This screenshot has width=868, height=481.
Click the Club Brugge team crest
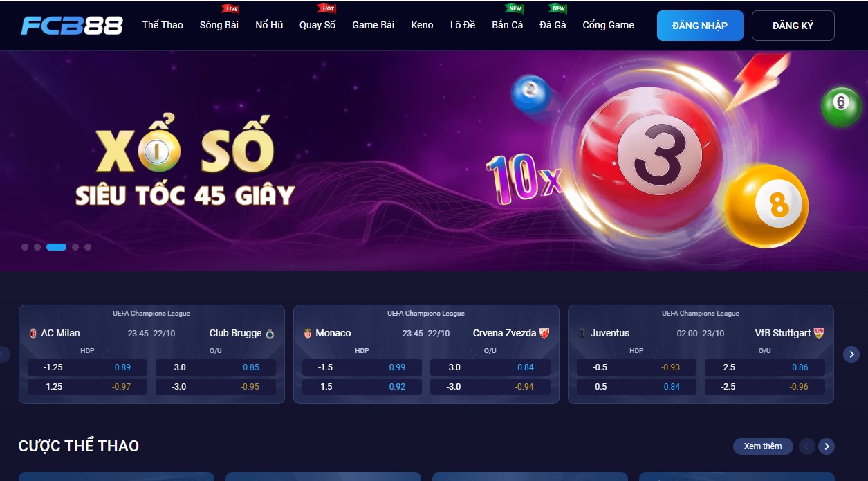[270, 334]
